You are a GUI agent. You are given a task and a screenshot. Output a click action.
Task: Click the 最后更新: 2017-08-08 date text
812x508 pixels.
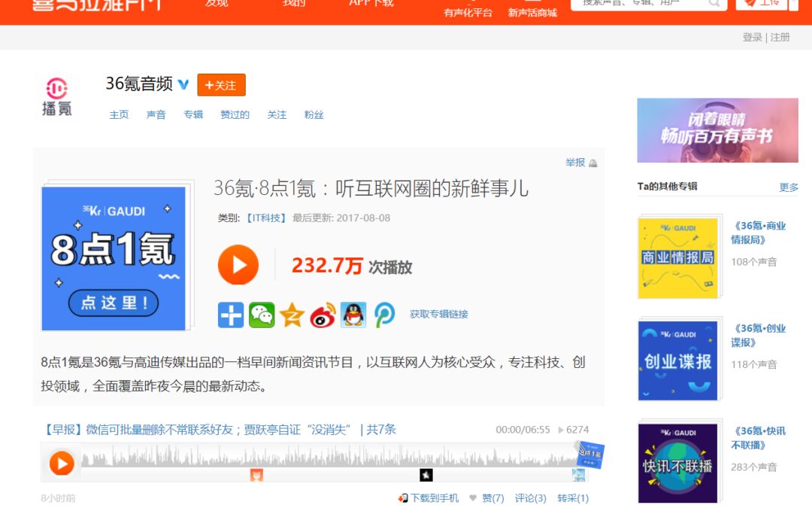click(341, 218)
